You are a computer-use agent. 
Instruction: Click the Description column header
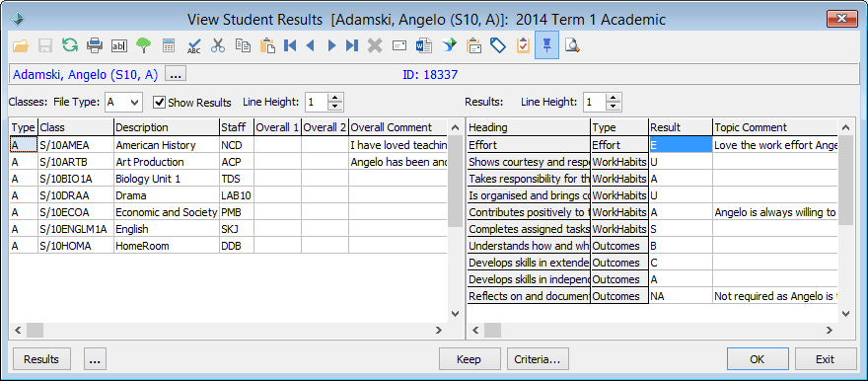[x=167, y=127]
